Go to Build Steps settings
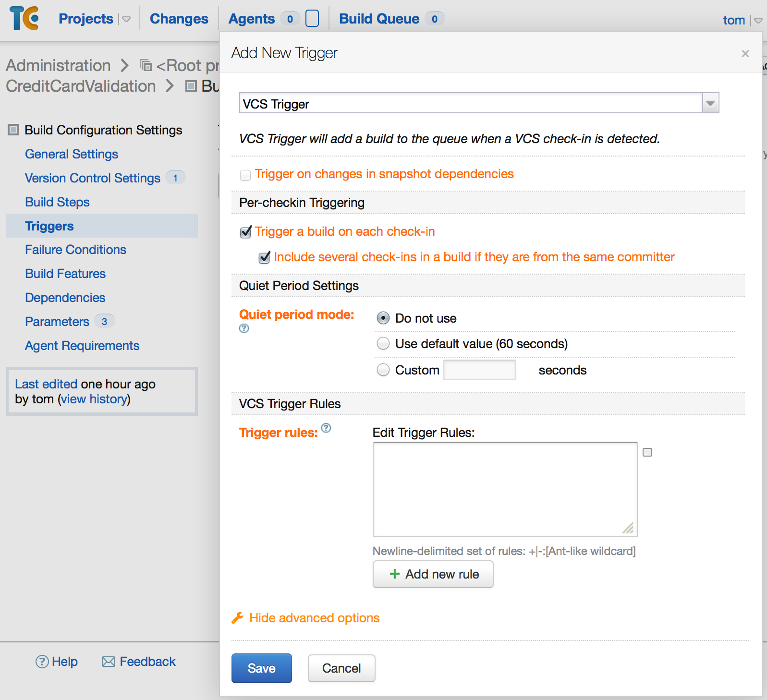 (57, 202)
